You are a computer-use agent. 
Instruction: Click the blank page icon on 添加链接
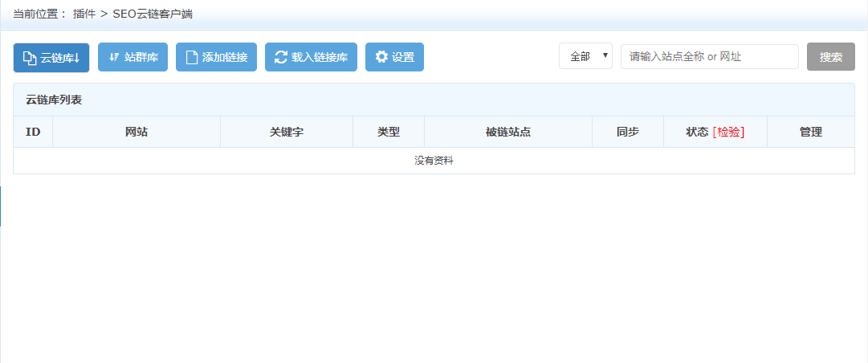[192, 57]
